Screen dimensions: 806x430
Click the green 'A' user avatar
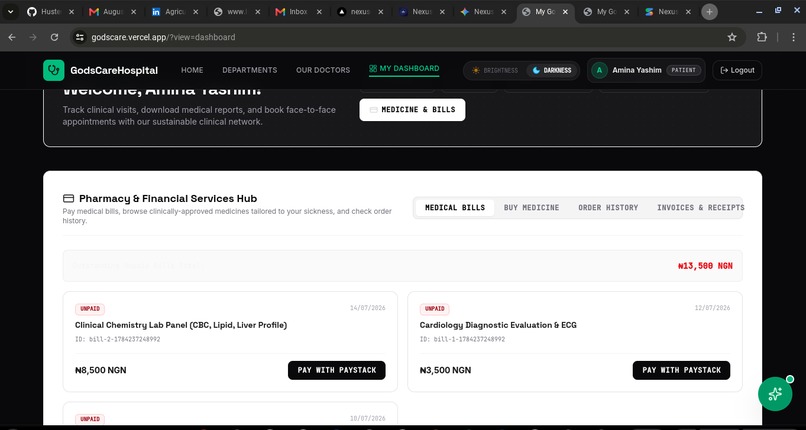click(599, 70)
